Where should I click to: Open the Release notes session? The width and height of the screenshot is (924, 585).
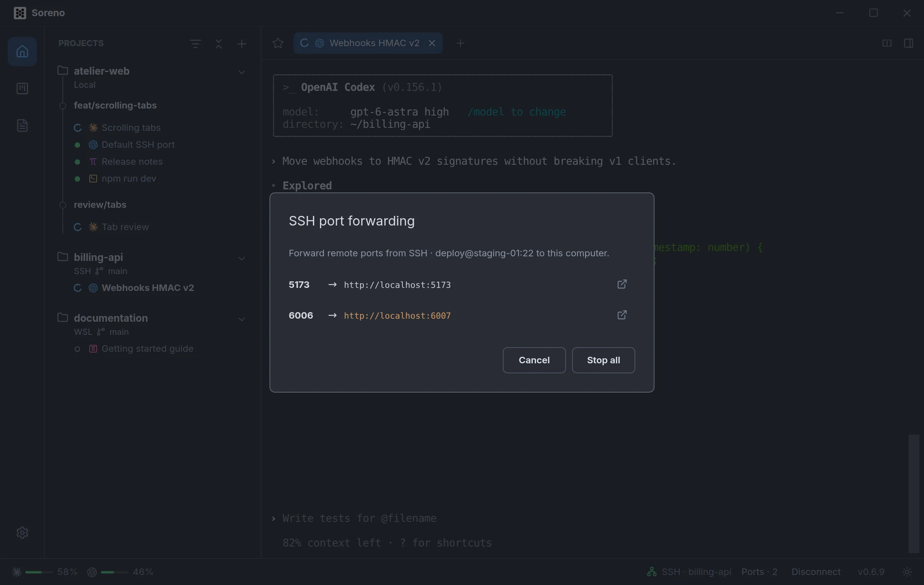(132, 162)
